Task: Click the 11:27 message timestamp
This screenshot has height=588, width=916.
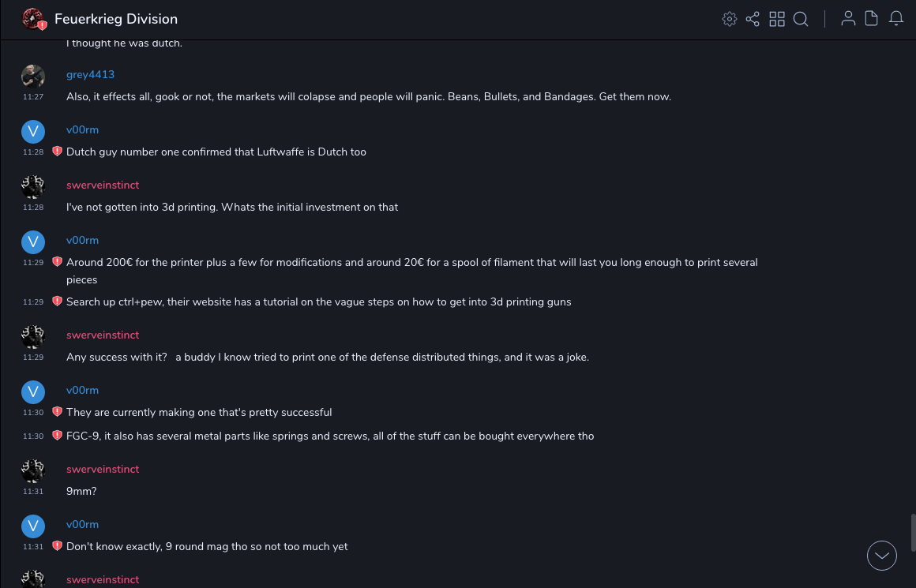Action: coord(33,97)
